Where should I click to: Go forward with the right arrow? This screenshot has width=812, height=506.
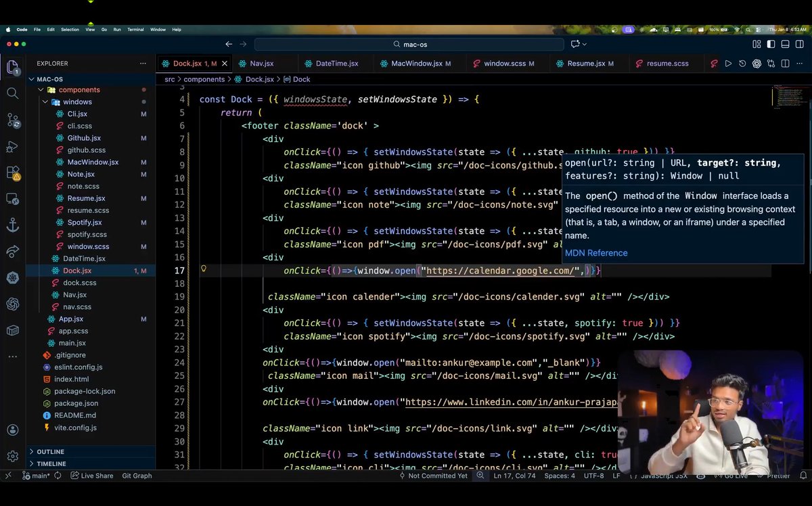(244, 44)
